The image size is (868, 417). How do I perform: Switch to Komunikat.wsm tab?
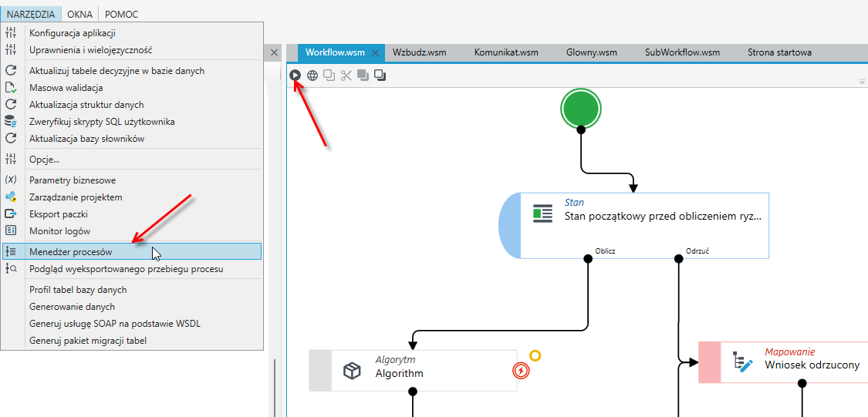coord(506,52)
